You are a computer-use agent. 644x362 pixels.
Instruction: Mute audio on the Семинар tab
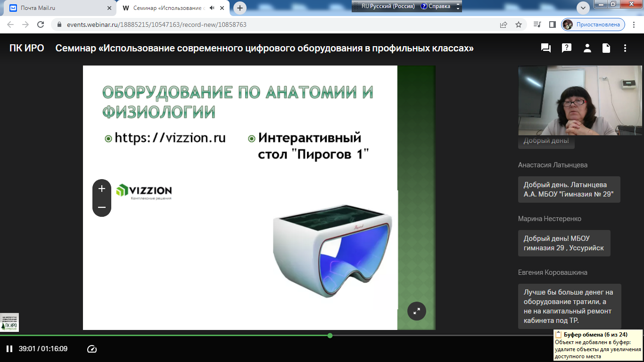click(212, 8)
